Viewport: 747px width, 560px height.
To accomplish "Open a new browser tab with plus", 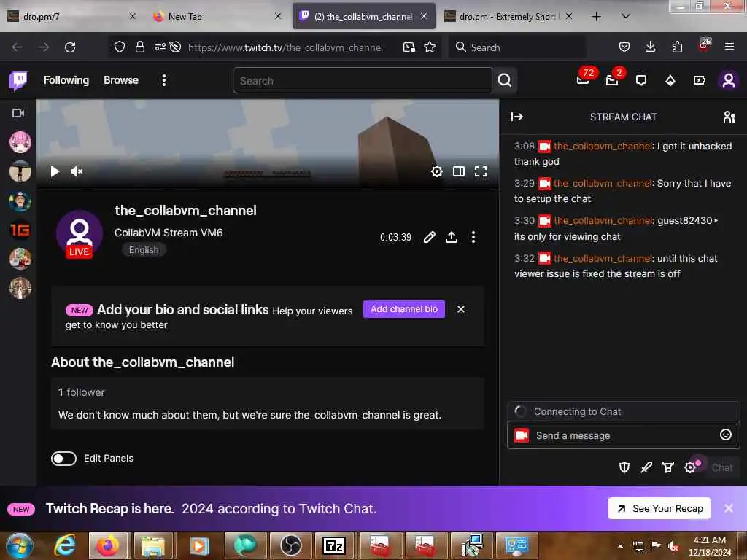I will tap(596, 17).
